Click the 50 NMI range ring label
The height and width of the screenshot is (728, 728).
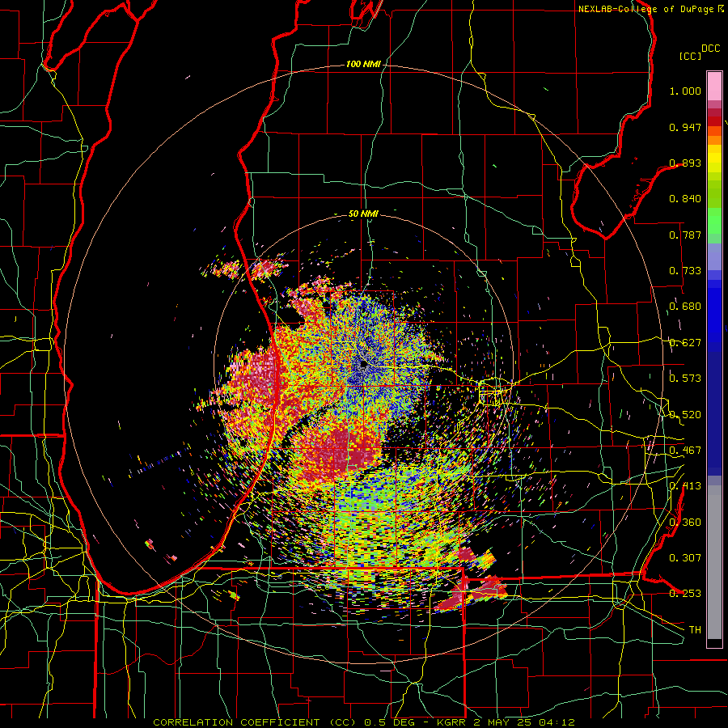363,214
